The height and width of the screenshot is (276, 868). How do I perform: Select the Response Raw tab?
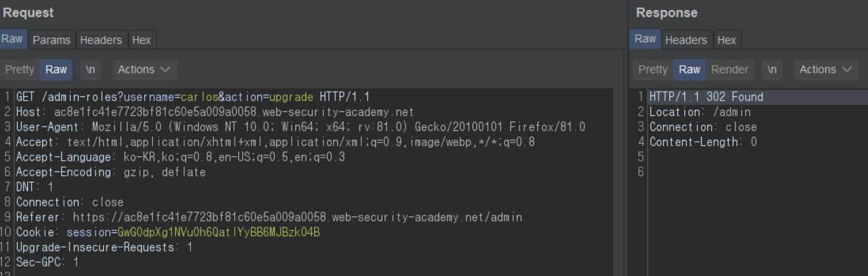tap(645, 39)
